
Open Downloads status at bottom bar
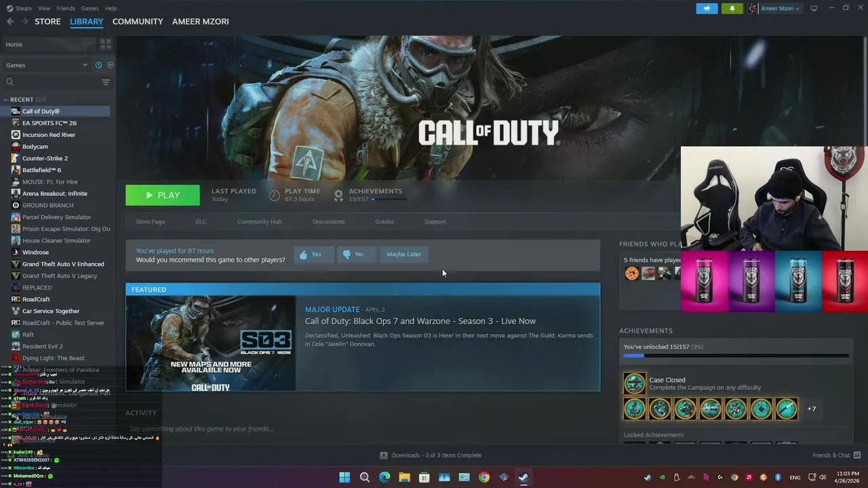click(431, 455)
